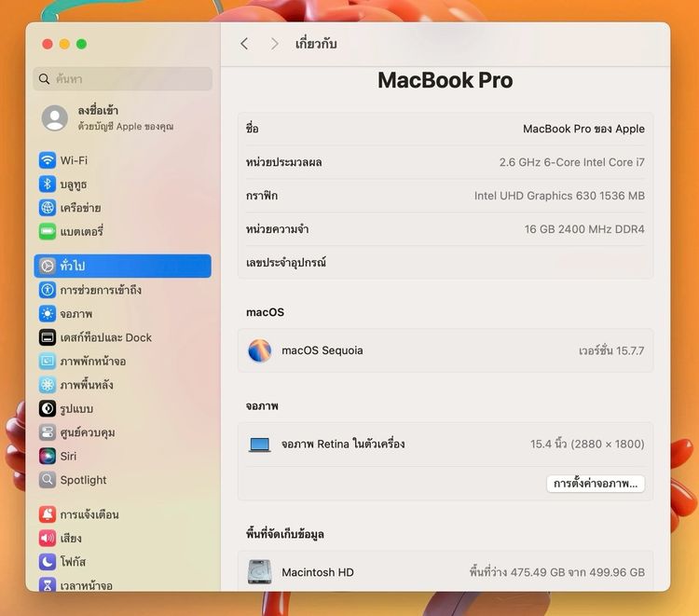Click the Siri icon in sidebar
Screen dimensions: 699x616
click(x=48, y=456)
